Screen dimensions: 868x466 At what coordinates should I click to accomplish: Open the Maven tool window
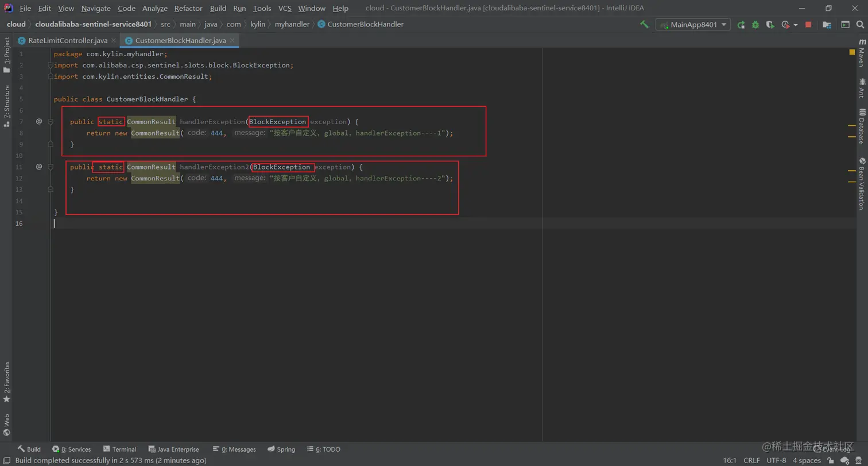click(861, 53)
